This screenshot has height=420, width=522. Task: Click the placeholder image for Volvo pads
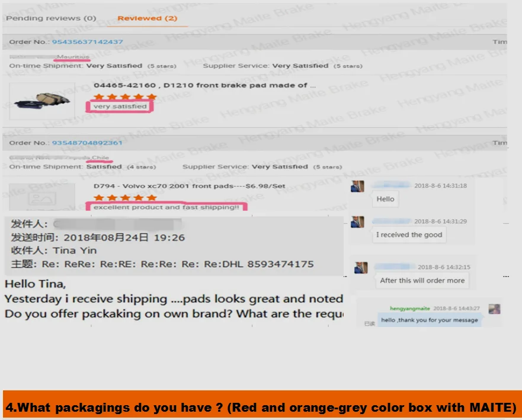pos(42,197)
